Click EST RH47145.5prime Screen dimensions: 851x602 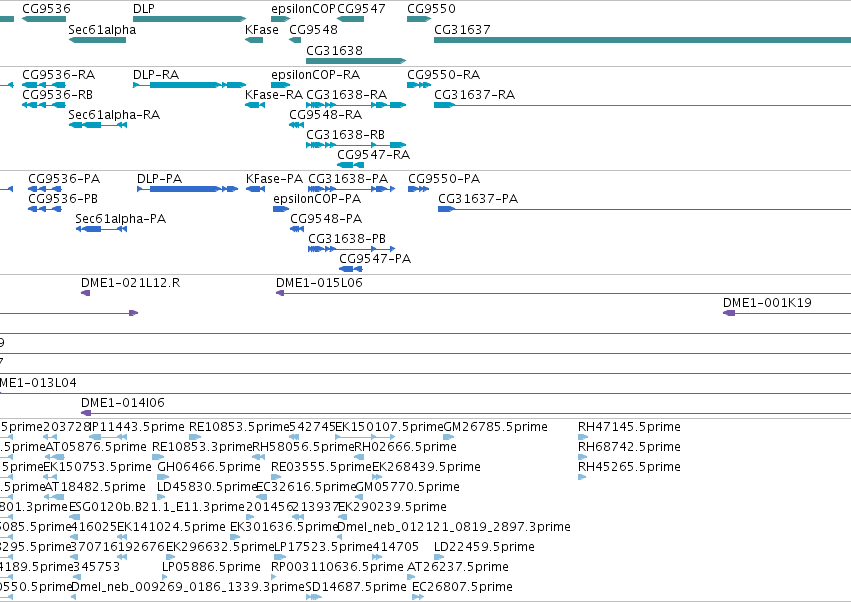pyautogui.click(x=629, y=427)
